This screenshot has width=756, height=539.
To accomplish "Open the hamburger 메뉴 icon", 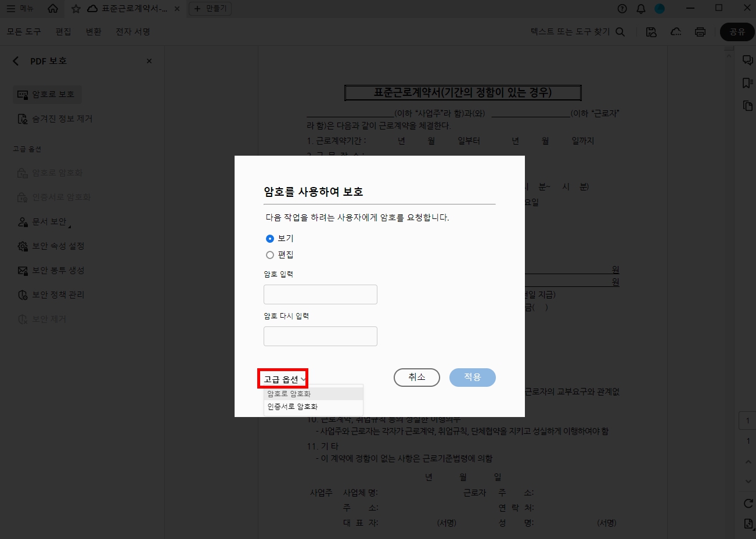I will [11, 9].
